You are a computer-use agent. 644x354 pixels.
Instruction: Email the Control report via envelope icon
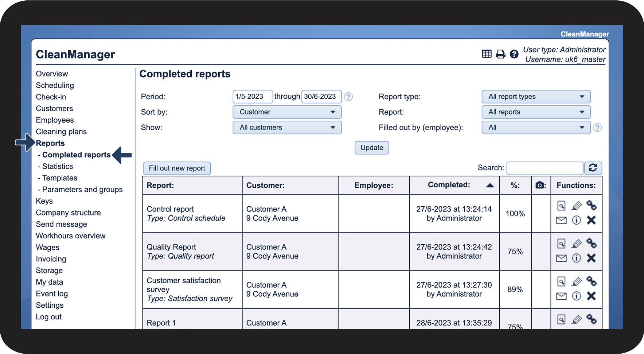561,220
